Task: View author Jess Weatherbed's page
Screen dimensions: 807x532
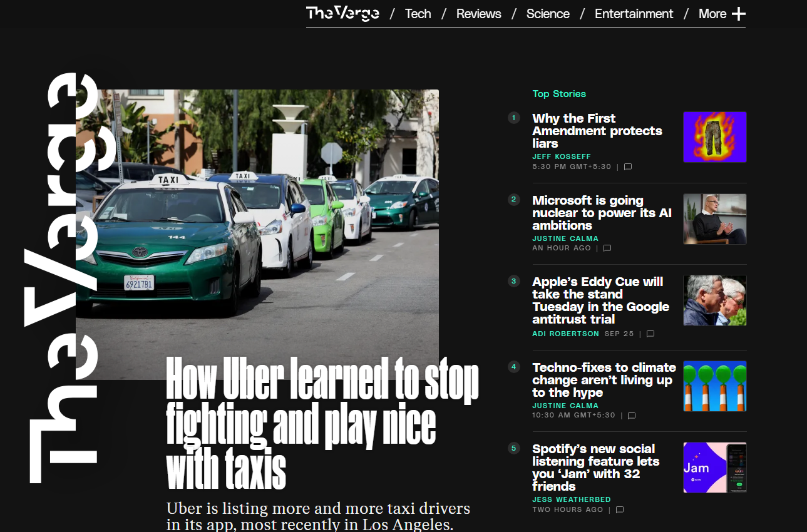Action: [x=571, y=499]
